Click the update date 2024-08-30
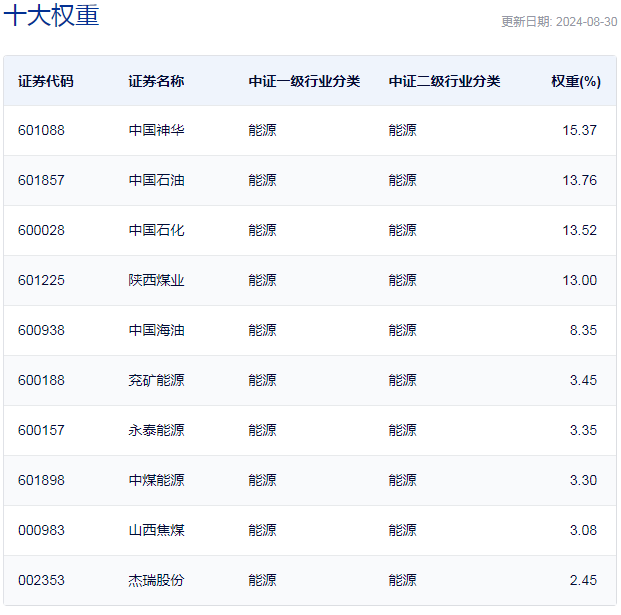Screen dimensions: 621x615 [586, 22]
